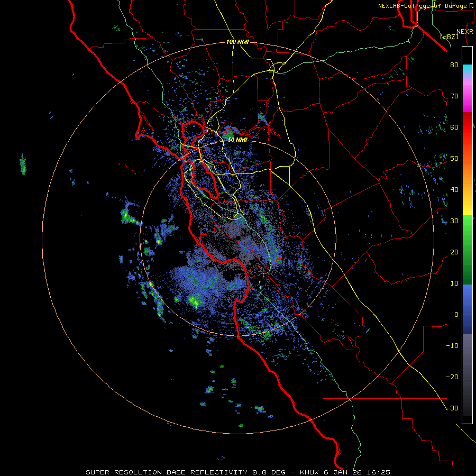Click the cyan top segment of color bar
Screen dimensions: 476x476
tap(467, 69)
